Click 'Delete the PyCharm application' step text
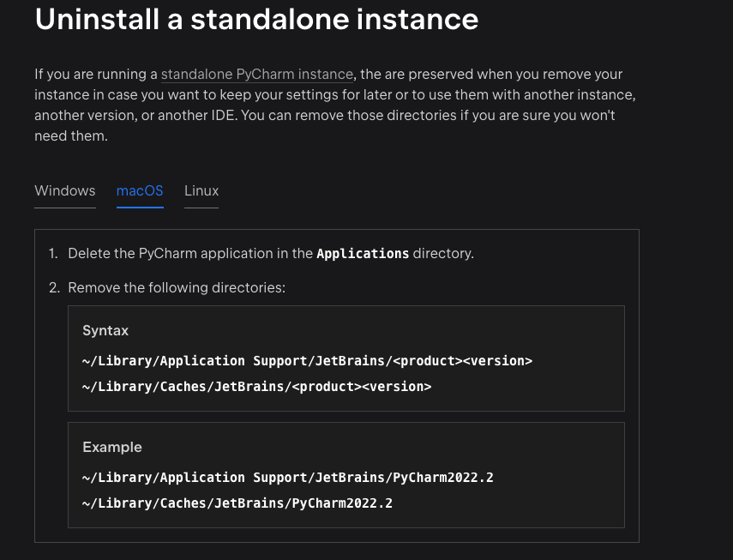Screen dimensions: 733x560 271,253
